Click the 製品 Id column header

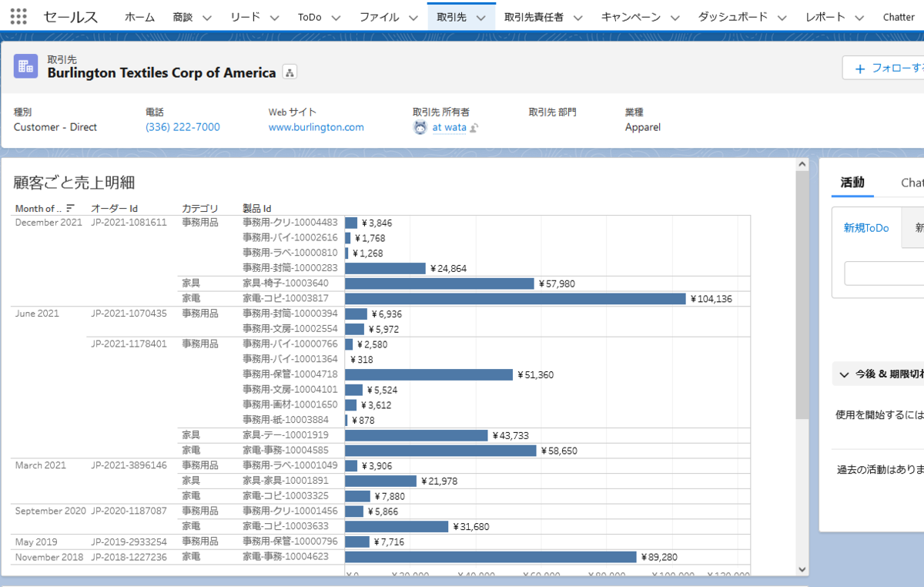click(x=257, y=208)
